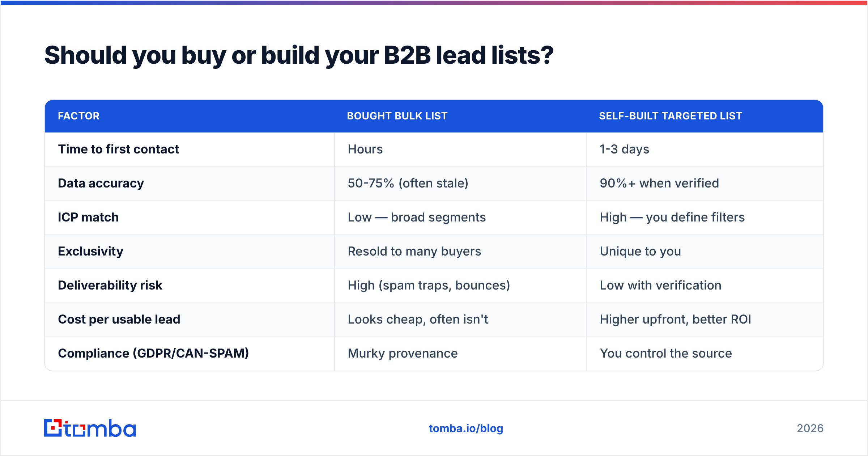
Task: Click the 'ICP match' row label
Action: point(88,217)
